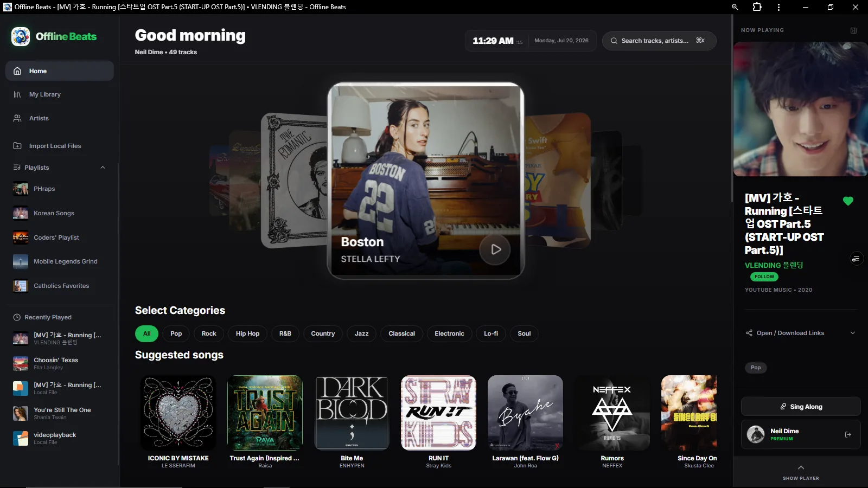Click the title bar zoom magnifier icon
The image size is (868, 488).
735,7
